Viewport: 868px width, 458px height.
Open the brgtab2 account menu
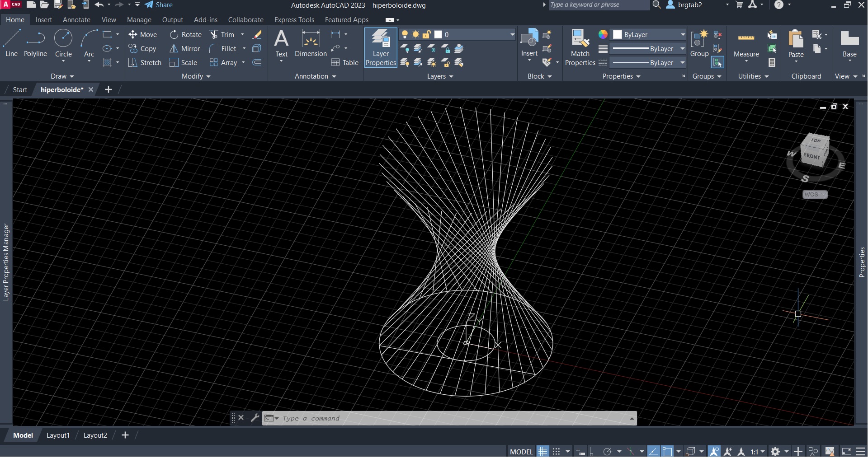[x=697, y=5]
